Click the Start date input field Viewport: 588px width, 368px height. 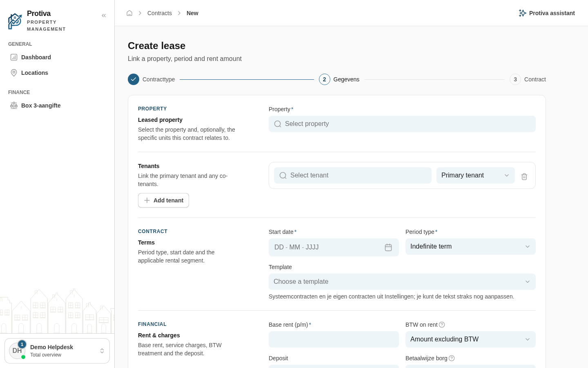click(334, 247)
